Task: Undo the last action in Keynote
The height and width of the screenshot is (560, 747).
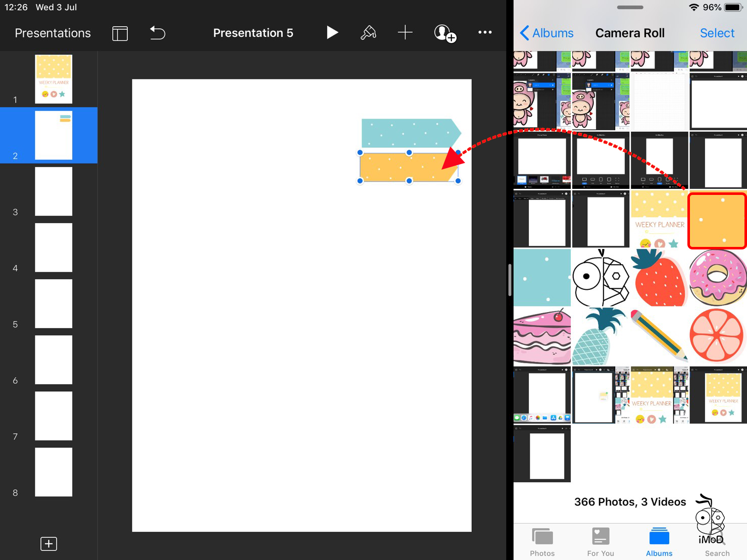Action: [x=158, y=33]
